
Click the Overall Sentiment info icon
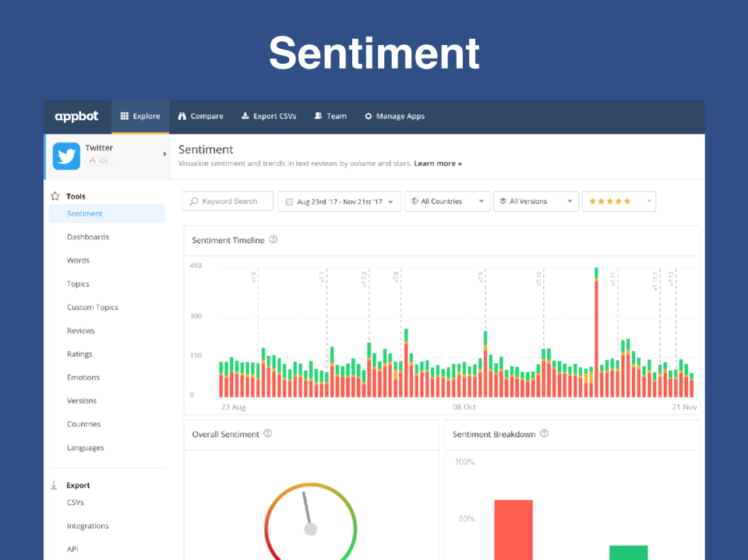(x=268, y=434)
